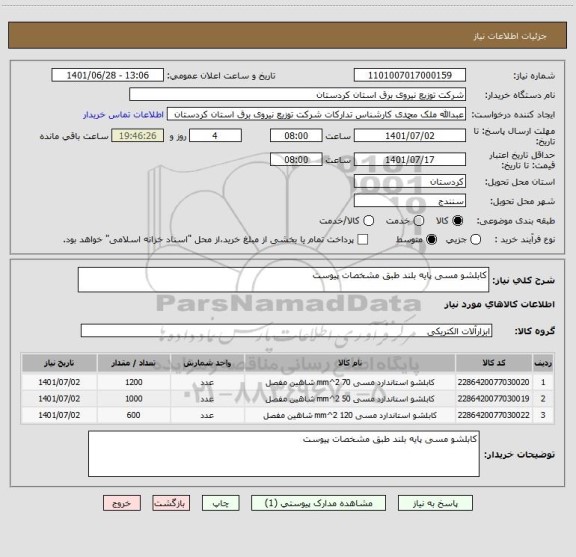This screenshot has height=557, width=576.
Task: Click the کد کالا column header
Action: [x=494, y=363]
